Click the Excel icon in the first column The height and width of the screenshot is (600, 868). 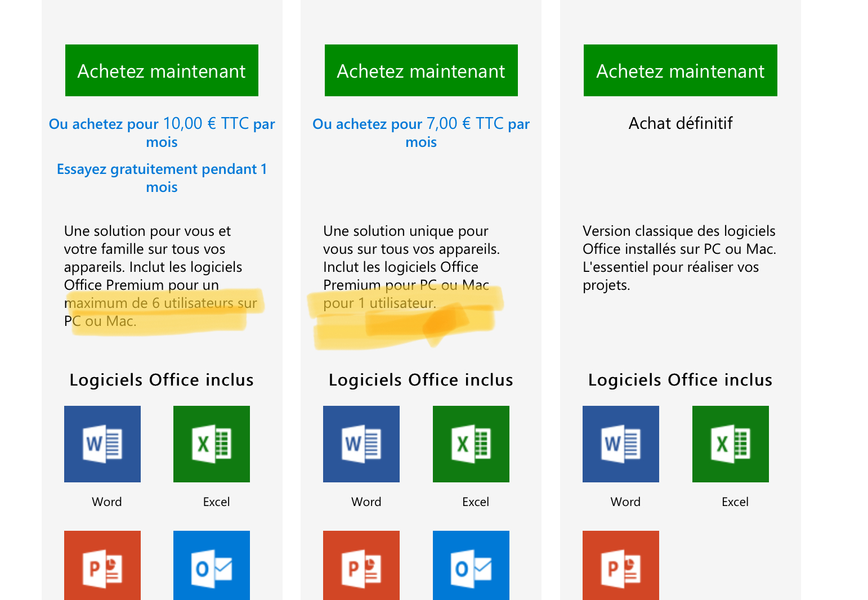212,444
